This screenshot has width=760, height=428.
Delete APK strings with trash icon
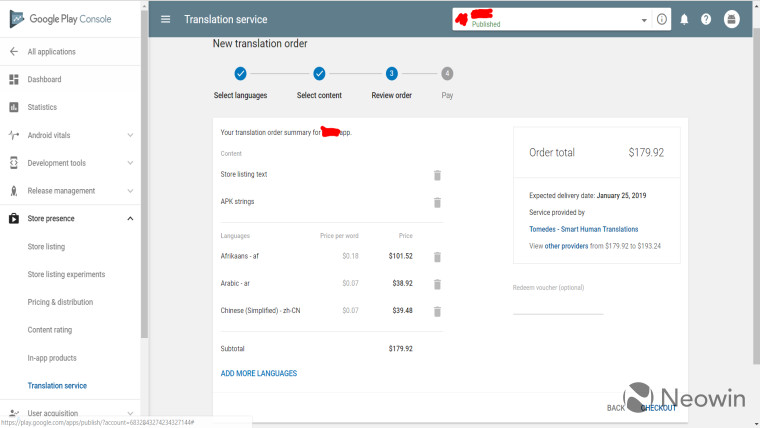pos(437,202)
